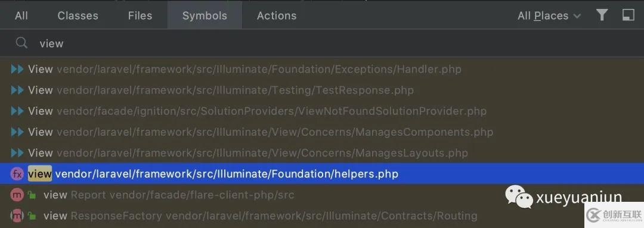Switch to the Actions tab
The height and width of the screenshot is (228, 644).
pos(277,15)
